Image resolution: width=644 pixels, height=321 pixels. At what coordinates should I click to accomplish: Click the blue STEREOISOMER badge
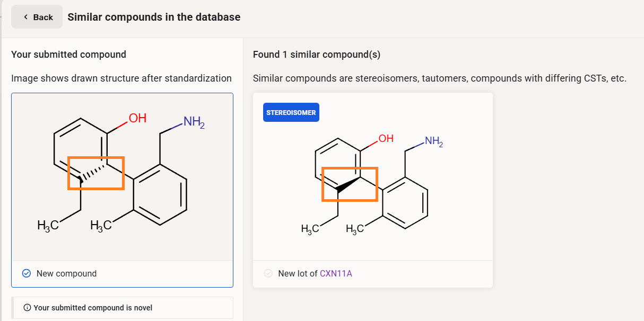point(291,112)
